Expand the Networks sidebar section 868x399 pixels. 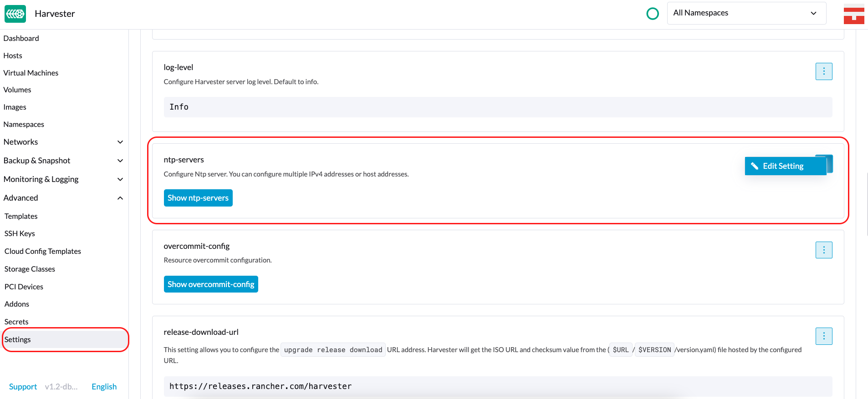pyautogui.click(x=120, y=142)
